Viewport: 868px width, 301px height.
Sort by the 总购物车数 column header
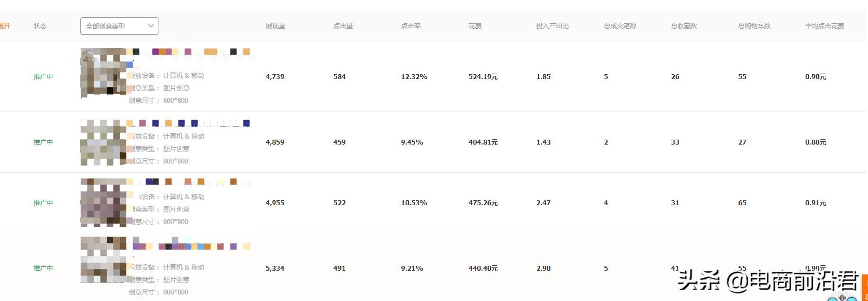click(x=754, y=26)
